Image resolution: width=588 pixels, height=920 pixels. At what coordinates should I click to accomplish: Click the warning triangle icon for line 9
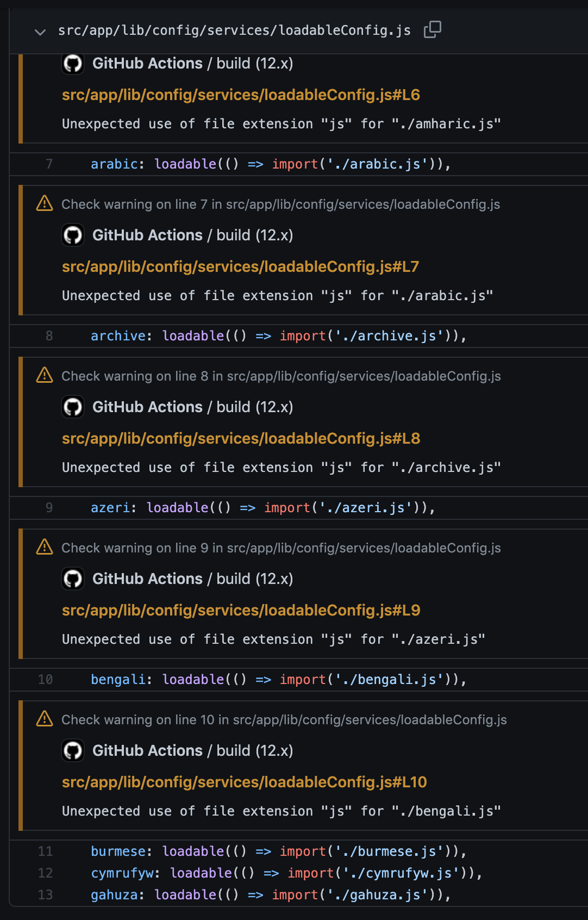[x=45, y=547]
